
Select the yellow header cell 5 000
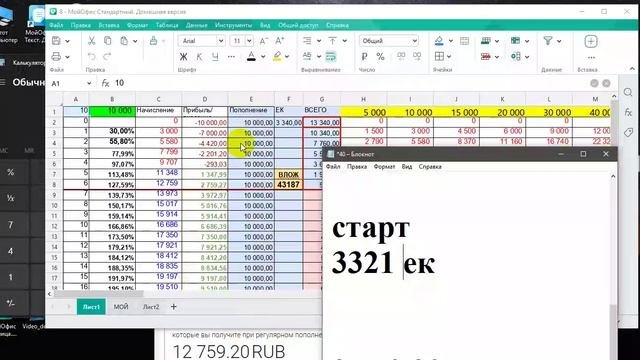pos(364,112)
